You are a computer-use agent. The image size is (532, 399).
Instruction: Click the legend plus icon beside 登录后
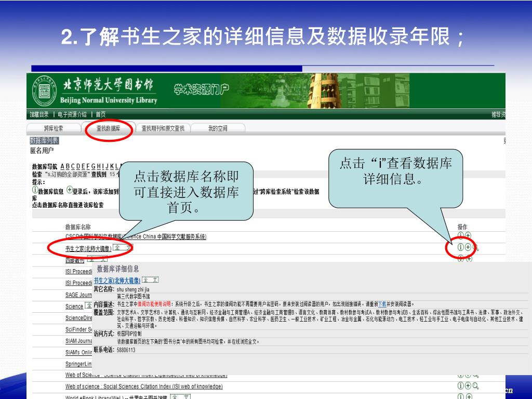coord(69,190)
